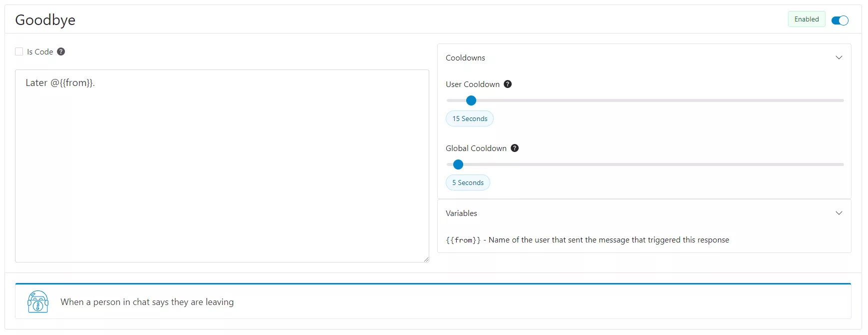Click the help icon beside Is Code
The width and height of the screenshot is (868, 335).
point(61,51)
